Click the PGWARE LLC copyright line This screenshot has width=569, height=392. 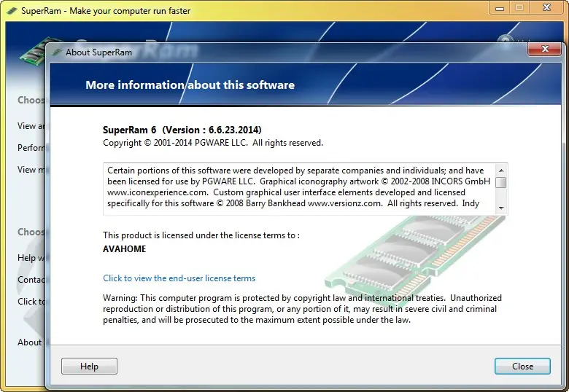pos(213,143)
